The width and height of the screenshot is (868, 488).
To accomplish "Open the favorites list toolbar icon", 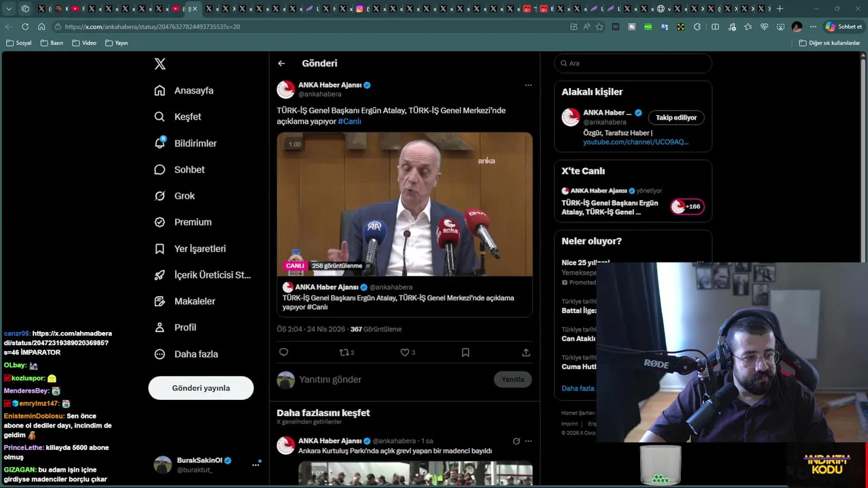I will 747,26.
